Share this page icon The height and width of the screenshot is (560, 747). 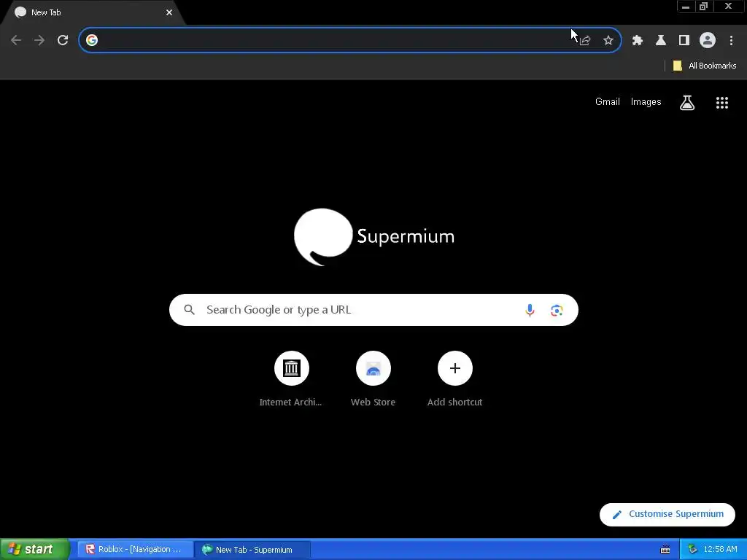pyautogui.click(x=585, y=41)
